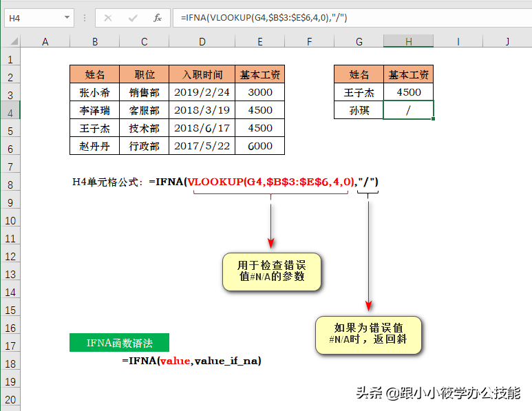Select column E header
532x411 pixels.
point(260,41)
